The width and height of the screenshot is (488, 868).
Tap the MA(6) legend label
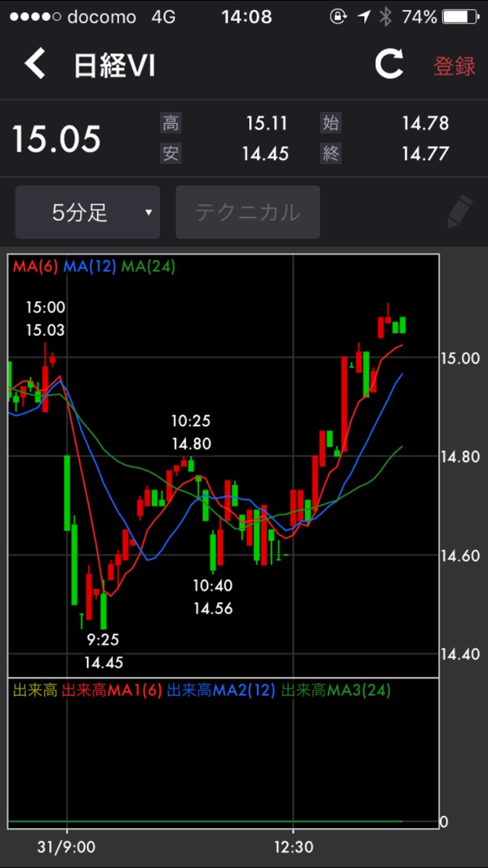pos(35,266)
